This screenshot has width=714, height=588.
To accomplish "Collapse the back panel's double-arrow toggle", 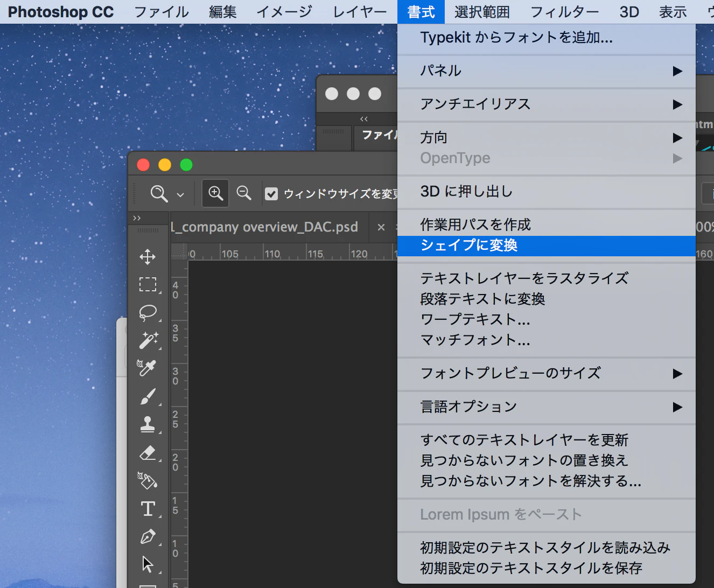I will 364,119.
